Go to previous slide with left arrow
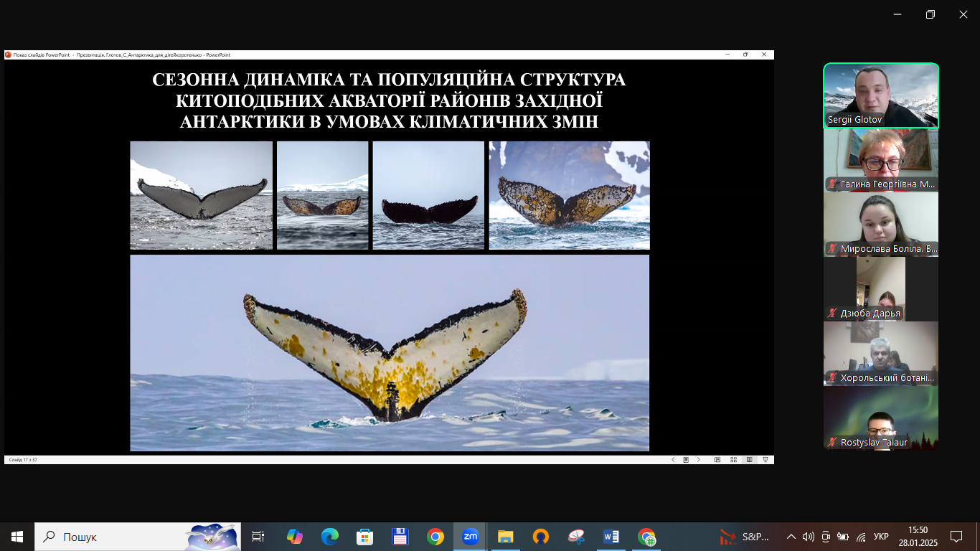 point(673,460)
